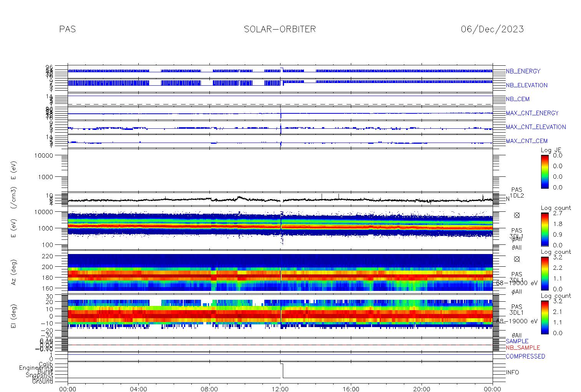The height and width of the screenshot is (392, 581).
Task: Select the MAX_CNT_CEM label
Action: pyautogui.click(x=526, y=141)
